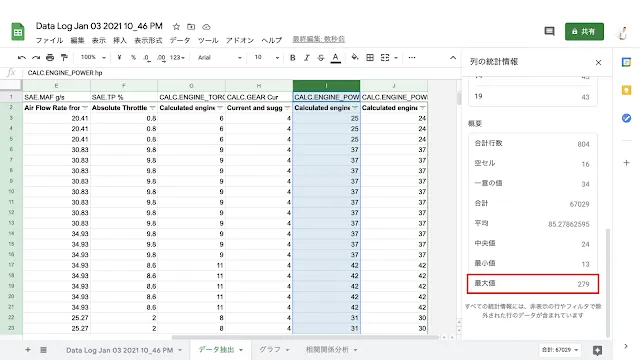Open the 合計: 67029 summary dropdown
The image size is (640, 360).
[x=560, y=350]
